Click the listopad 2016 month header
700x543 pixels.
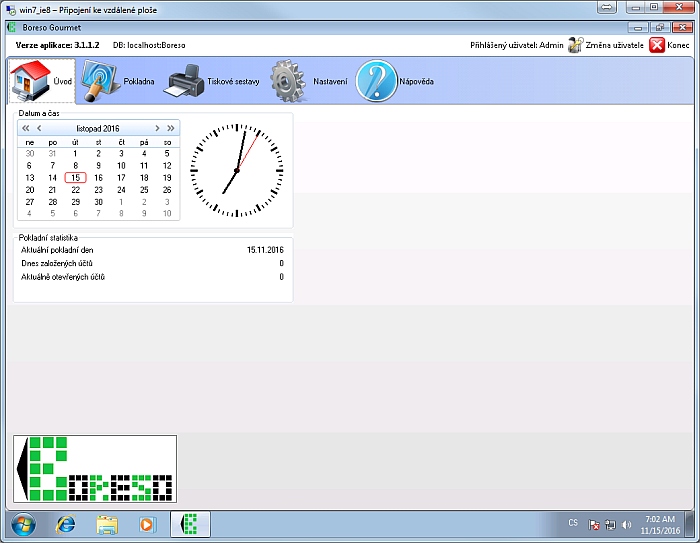tap(97, 129)
